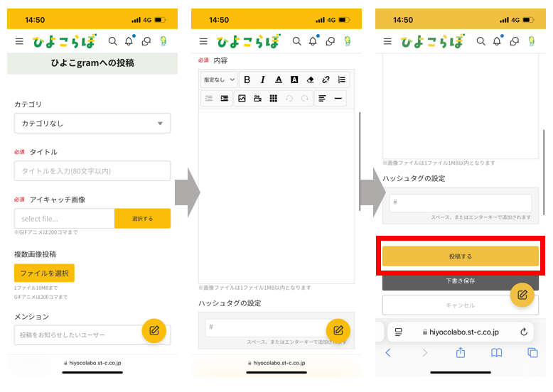Open the カテゴリなし category dropdown

coord(92,124)
